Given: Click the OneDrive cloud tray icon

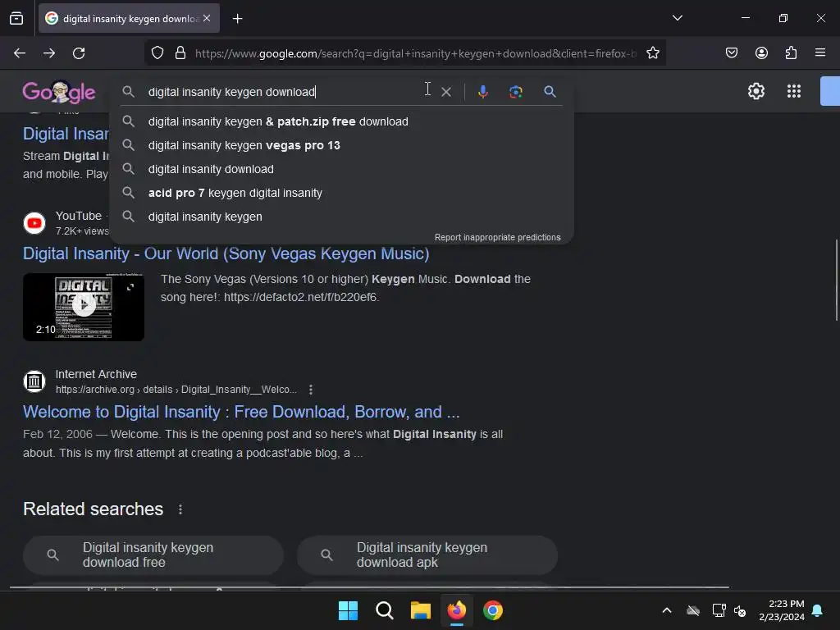Looking at the screenshot, I should click(693, 610).
